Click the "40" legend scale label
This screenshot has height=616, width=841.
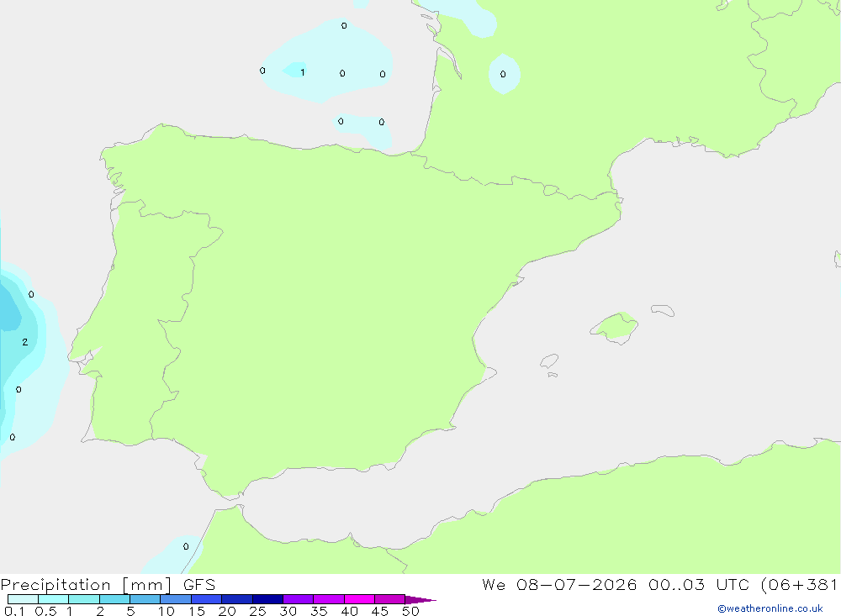[350, 611]
